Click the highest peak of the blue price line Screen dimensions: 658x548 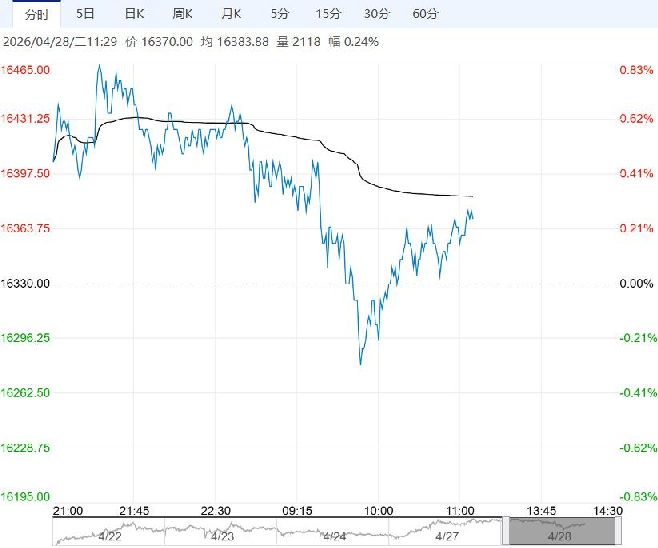pyautogui.click(x=98, y=65)
